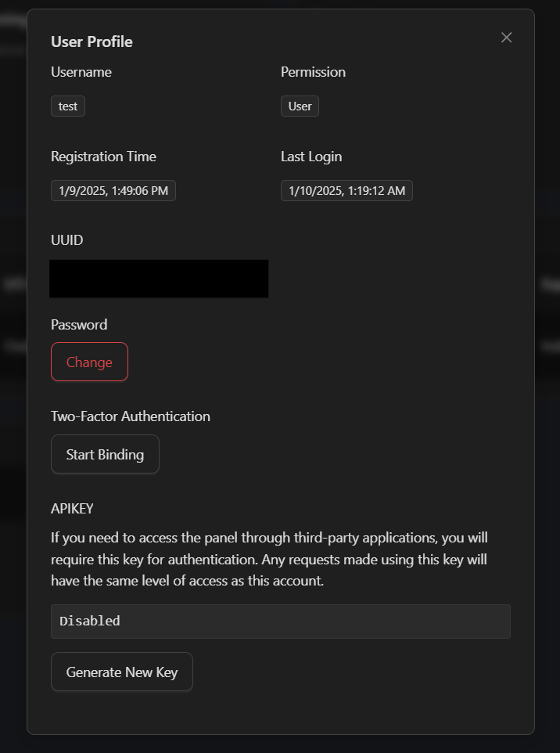This screenshot has height=753, width=560.
Task: Close the User Profile dialog
Action: [506, 38]
